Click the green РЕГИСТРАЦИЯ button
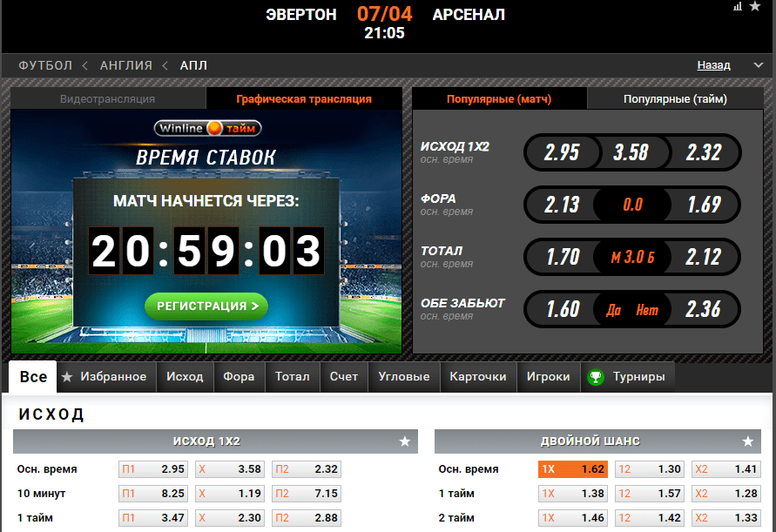 tap(206, 306)
